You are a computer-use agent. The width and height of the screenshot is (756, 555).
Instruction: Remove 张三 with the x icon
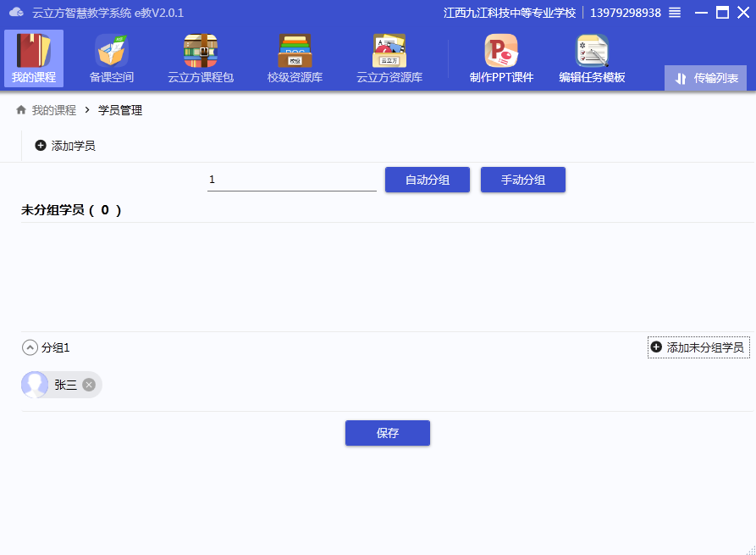89,385
